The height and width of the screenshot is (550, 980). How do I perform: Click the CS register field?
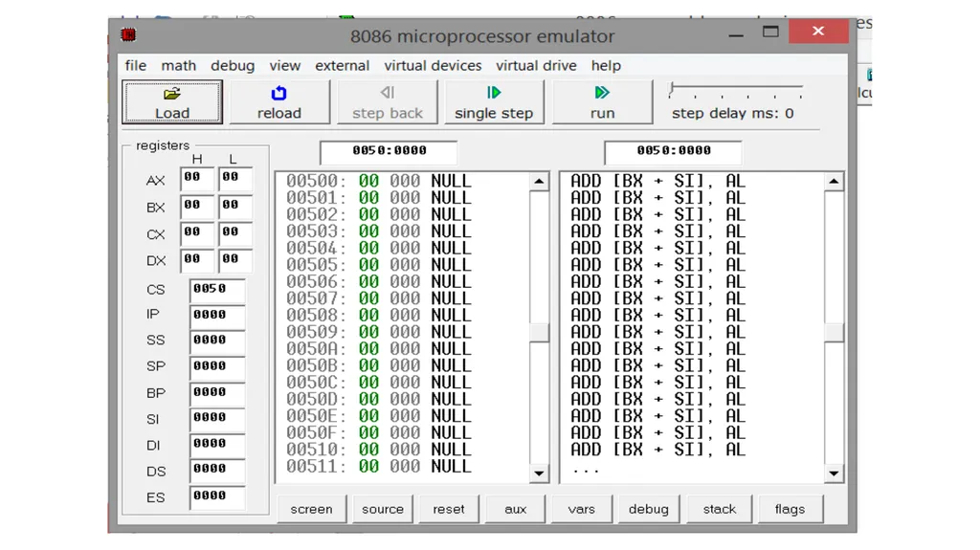[x=217, y=290]
